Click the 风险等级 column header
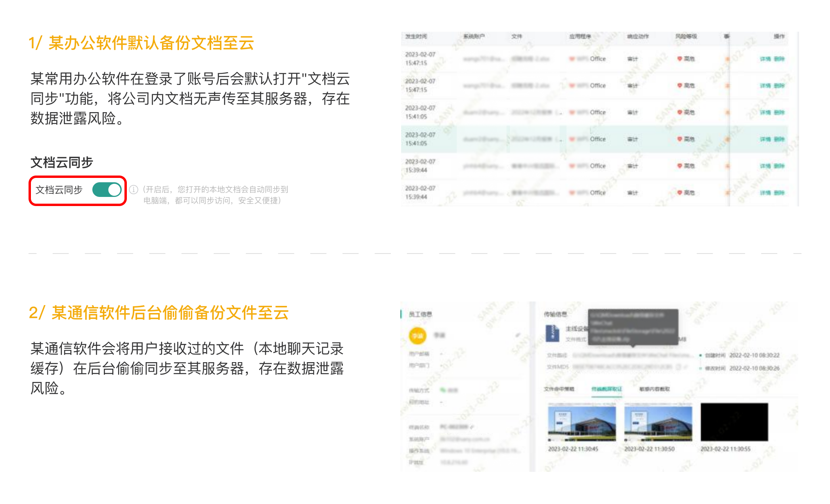830x504 pixels. [x=686, y=36]
